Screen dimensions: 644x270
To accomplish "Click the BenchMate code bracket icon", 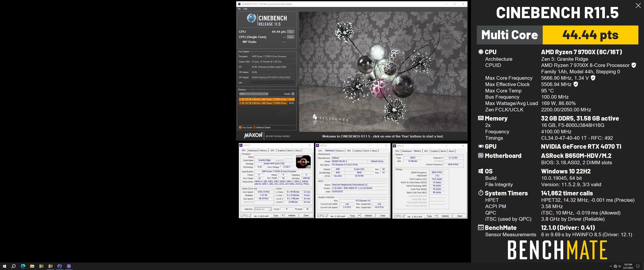I will click(x=481, y=227).
